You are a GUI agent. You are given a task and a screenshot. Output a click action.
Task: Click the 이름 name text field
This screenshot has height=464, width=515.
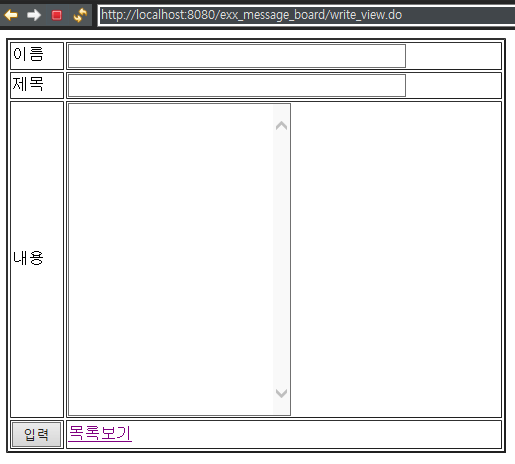point(237,56)
